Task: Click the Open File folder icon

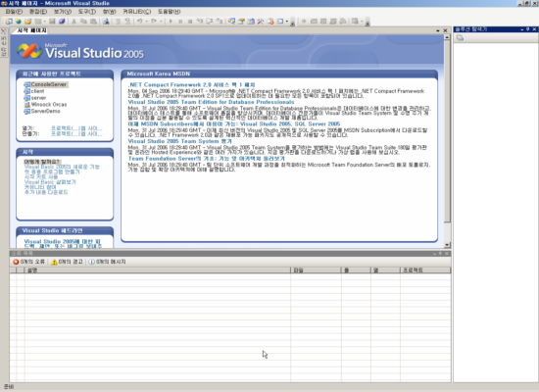Action: (x=28, y=22)
